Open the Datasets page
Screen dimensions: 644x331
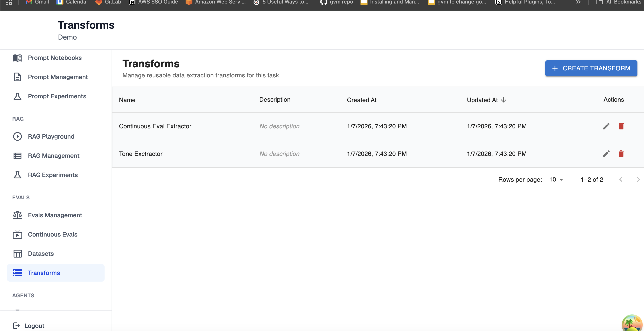pos(41,254)
